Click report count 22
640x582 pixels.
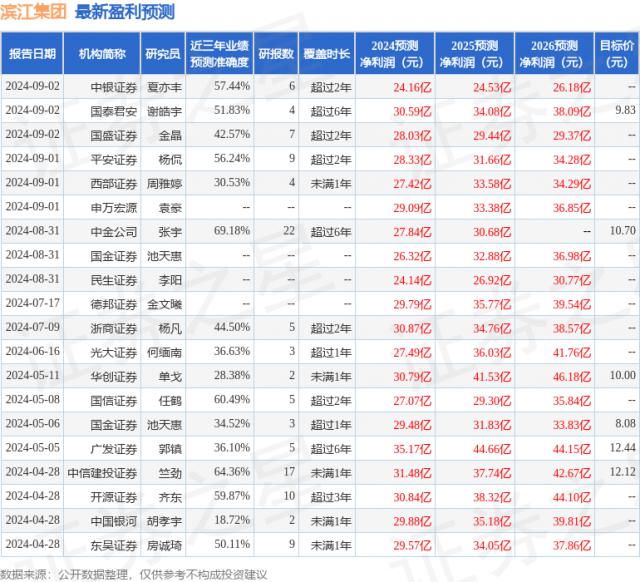click(289, 230)
